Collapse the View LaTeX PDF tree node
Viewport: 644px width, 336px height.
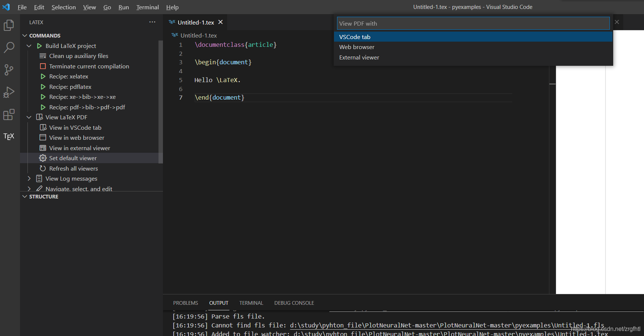coord(29,117)
